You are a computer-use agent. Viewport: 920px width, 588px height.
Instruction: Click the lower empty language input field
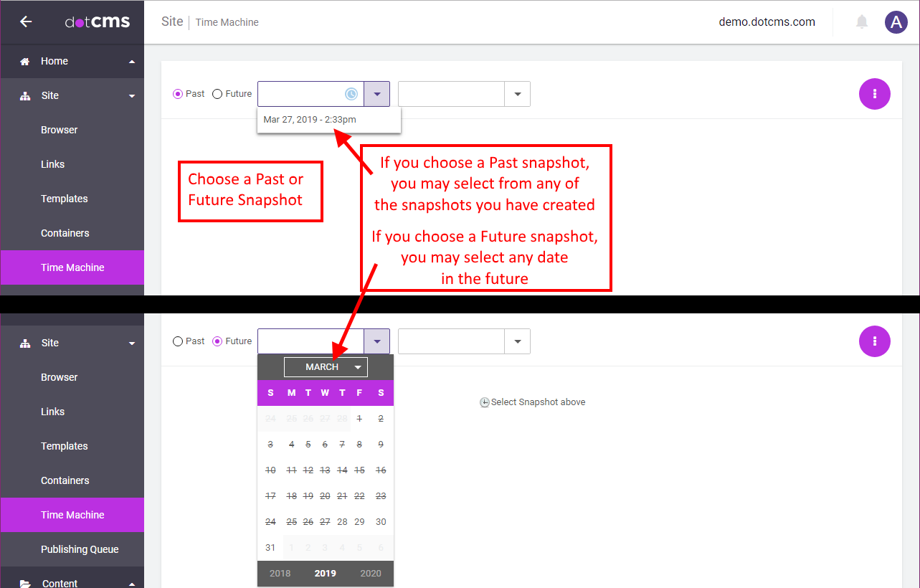point(451,341)
